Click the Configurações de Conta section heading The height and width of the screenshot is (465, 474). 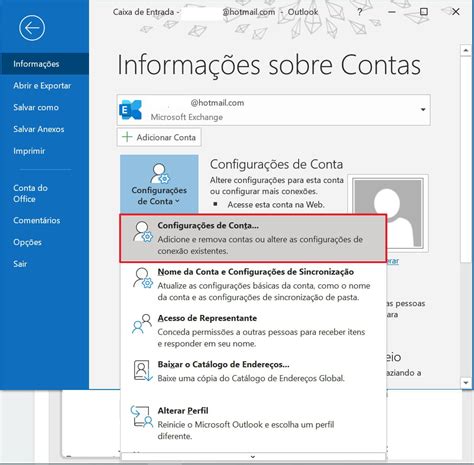[276, 164]
